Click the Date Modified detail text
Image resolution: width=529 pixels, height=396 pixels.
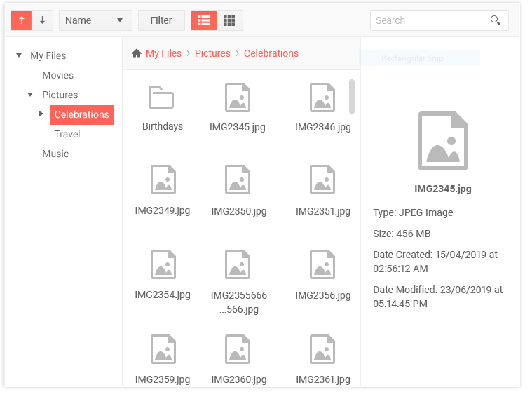coord(438,297)
